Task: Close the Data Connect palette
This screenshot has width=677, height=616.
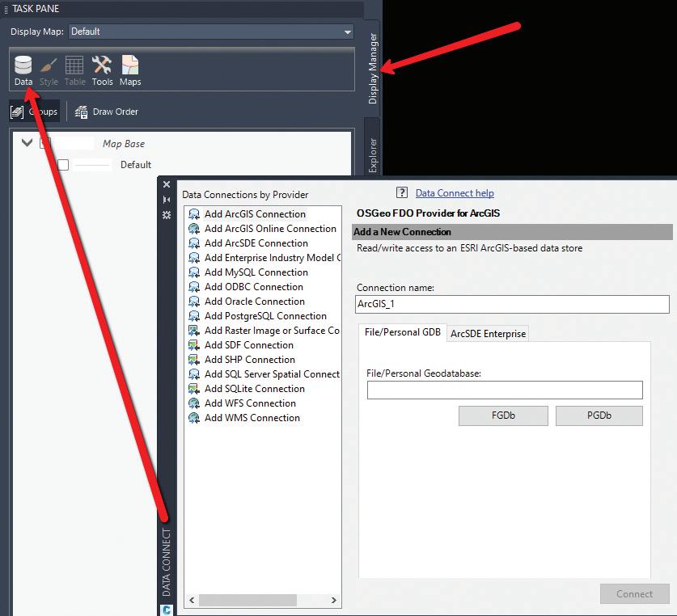Action: 167,184
